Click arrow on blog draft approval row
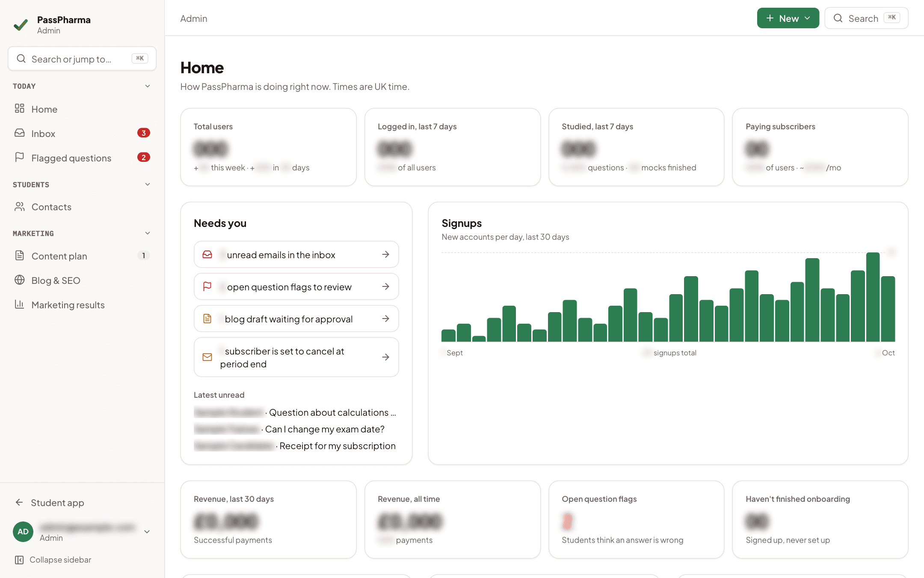 385,319
